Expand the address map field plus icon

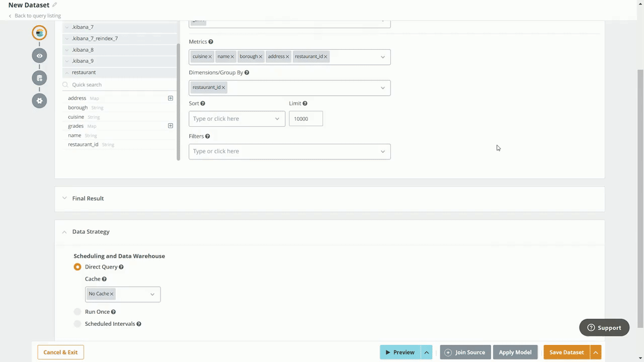171,98
